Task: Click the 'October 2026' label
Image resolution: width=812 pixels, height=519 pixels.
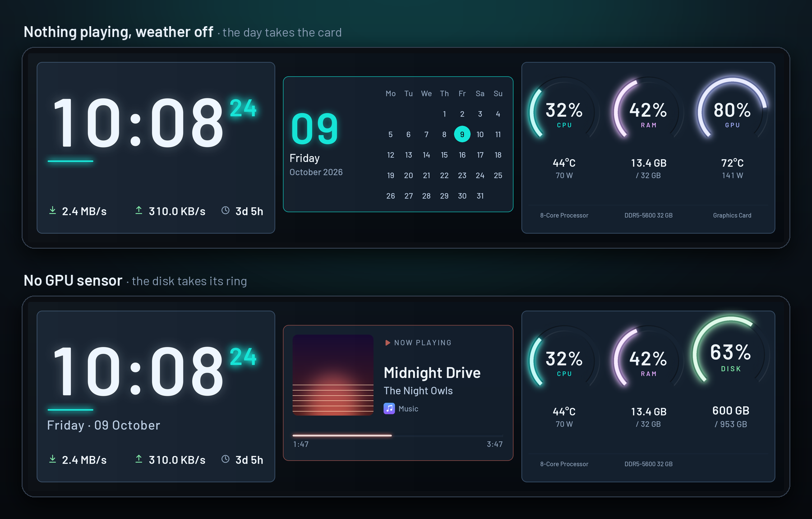Action: pyautogui.click(x=316, y=172)
